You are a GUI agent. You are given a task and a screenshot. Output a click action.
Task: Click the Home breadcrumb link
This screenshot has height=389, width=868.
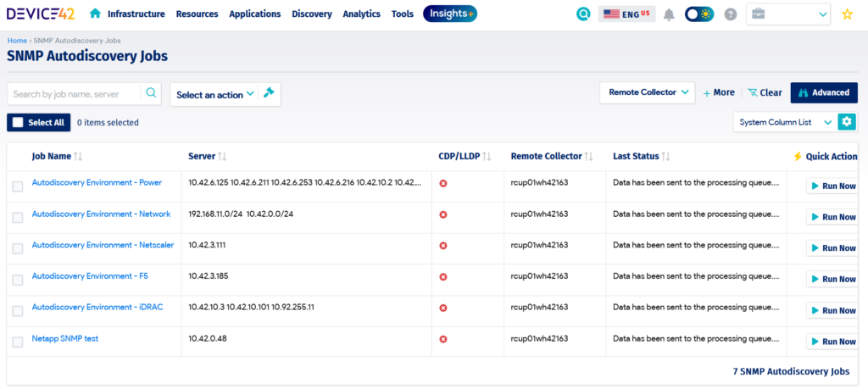tap(17, 41)
